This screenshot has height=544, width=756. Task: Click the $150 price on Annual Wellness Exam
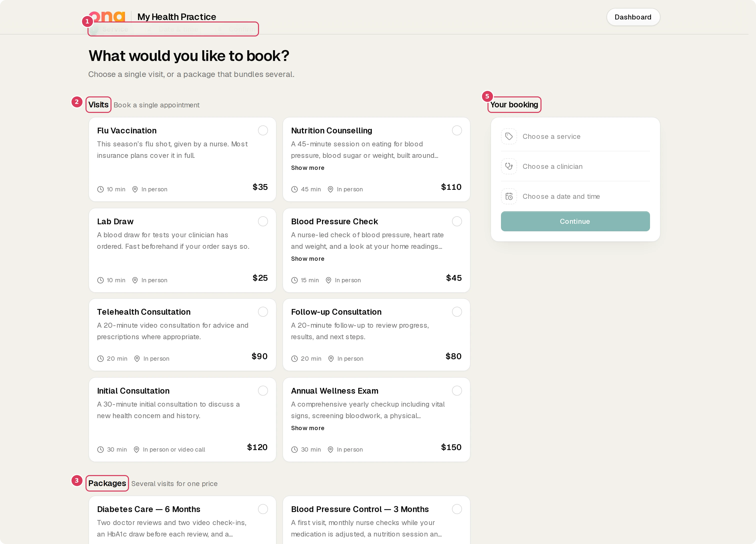point(451,447)
